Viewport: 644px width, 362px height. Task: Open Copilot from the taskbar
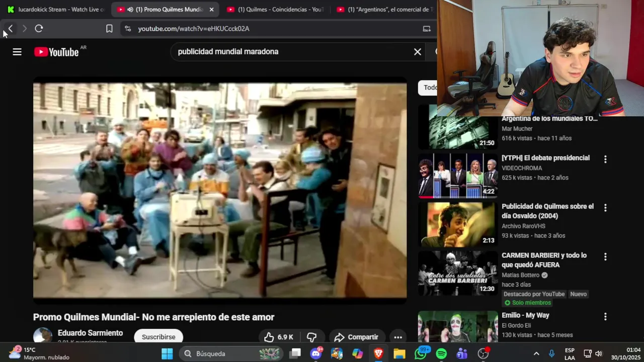coord(358,353)
